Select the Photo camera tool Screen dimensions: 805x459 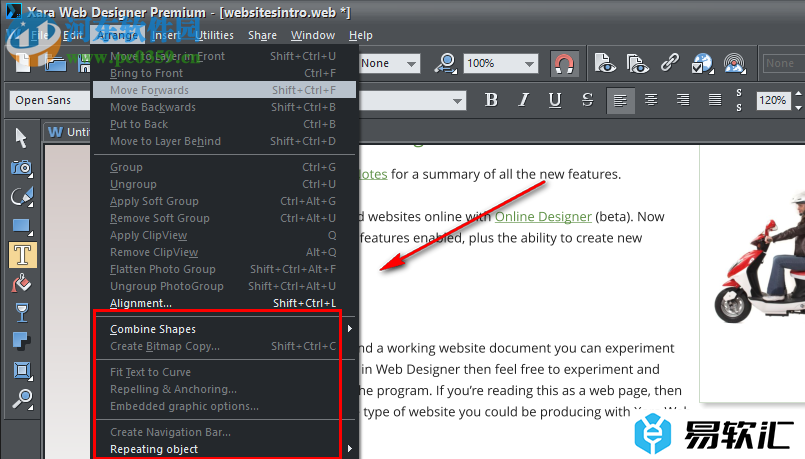point(22,167)
